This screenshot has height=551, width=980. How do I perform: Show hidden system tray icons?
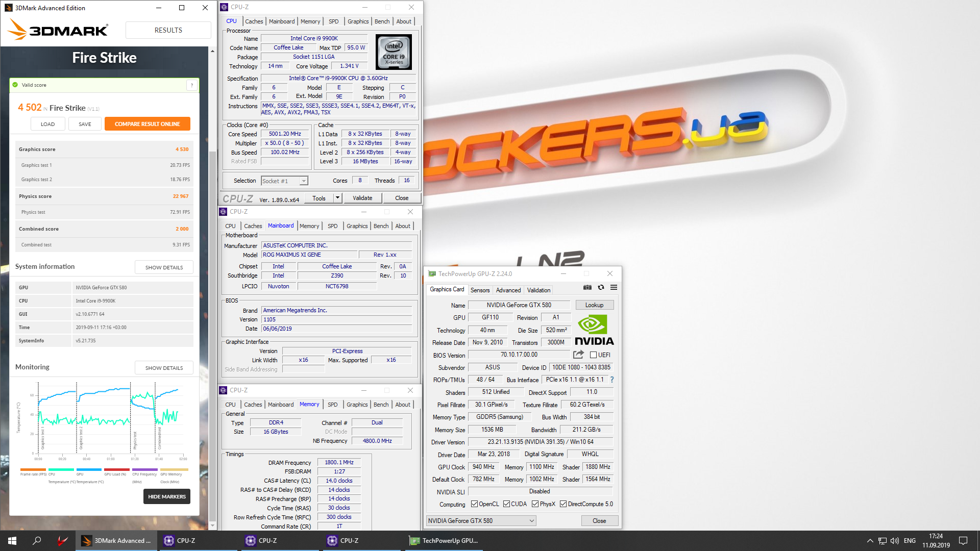pos(870,541)
